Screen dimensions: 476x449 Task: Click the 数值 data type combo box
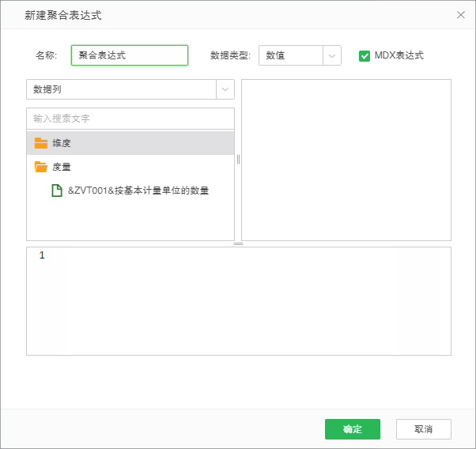click(x=291, y=55)
